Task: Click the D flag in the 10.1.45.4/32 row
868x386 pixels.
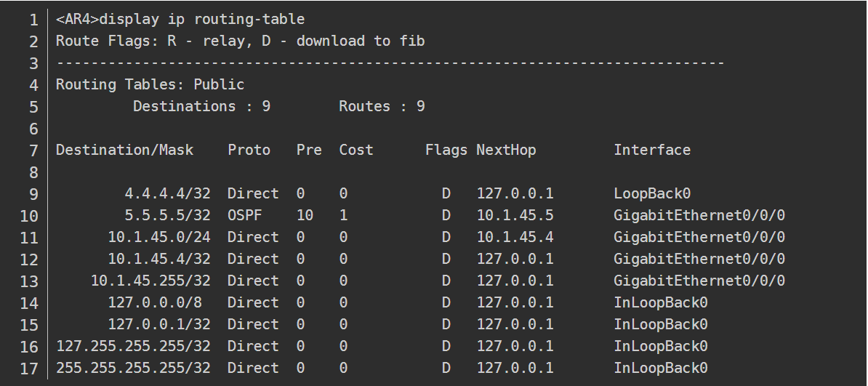Action: [446, 260]
